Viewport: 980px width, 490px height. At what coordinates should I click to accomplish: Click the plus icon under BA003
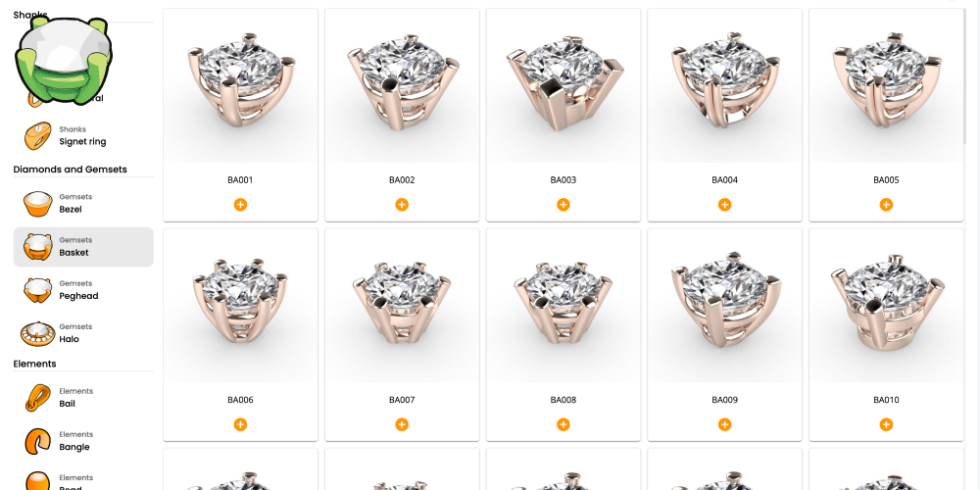(563, 205)
